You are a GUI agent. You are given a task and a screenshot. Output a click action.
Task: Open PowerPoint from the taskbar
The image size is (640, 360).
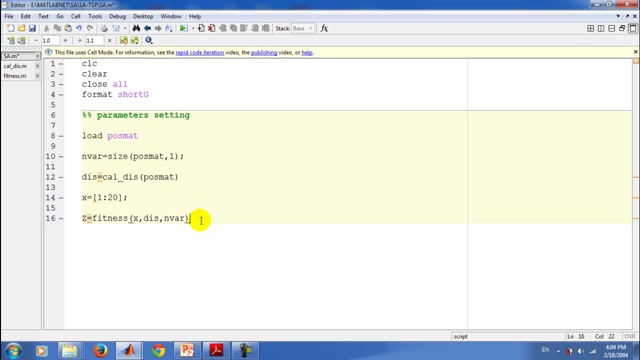(187, 351)
